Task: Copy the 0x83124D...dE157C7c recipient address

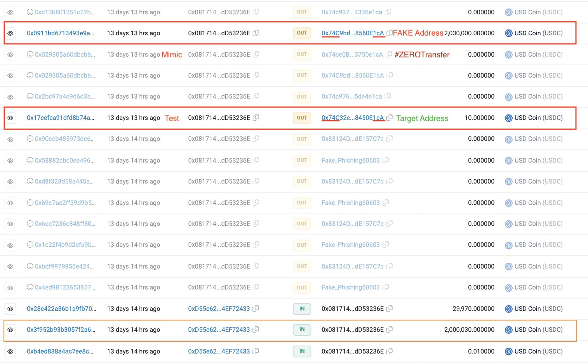Action: point(390,139)
